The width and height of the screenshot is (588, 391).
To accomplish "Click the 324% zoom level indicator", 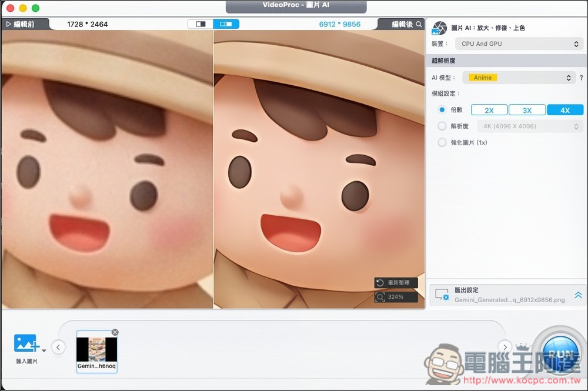I will click(398, 297).
